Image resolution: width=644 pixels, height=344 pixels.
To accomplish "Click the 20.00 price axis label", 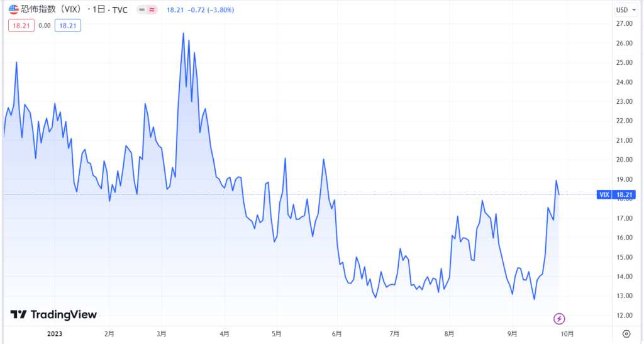I will [625, 160].
